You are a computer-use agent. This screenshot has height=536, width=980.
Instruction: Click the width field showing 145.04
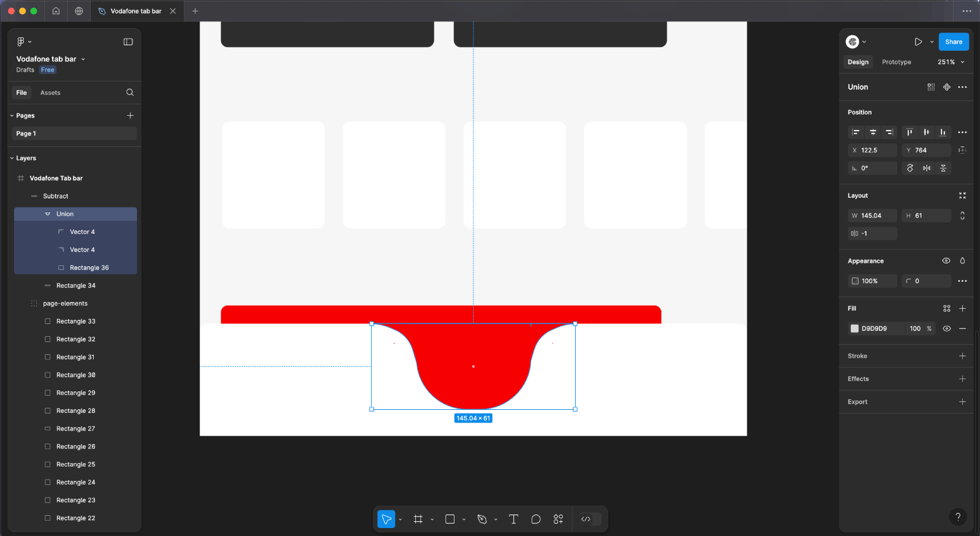click(x=876, y=216)
